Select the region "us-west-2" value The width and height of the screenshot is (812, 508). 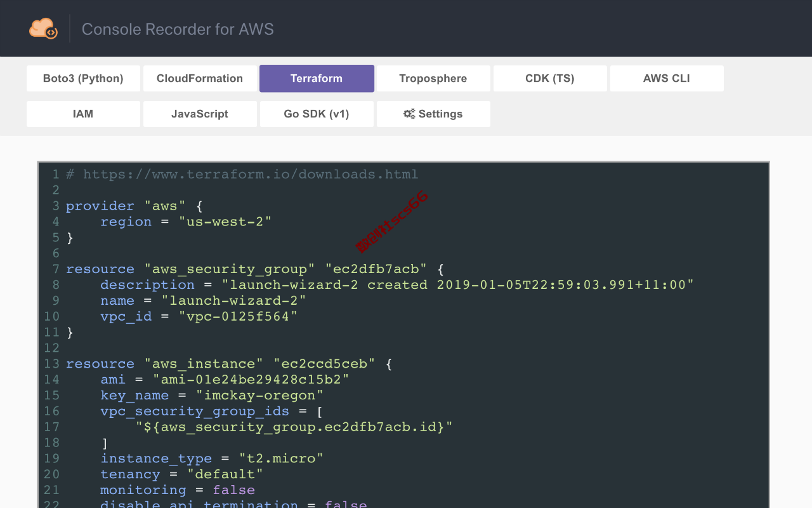click(225, 222)
